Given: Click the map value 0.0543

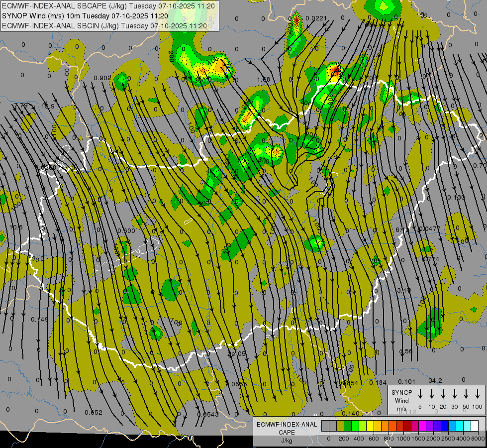Looking at the screenshot, I should [208, 414].
